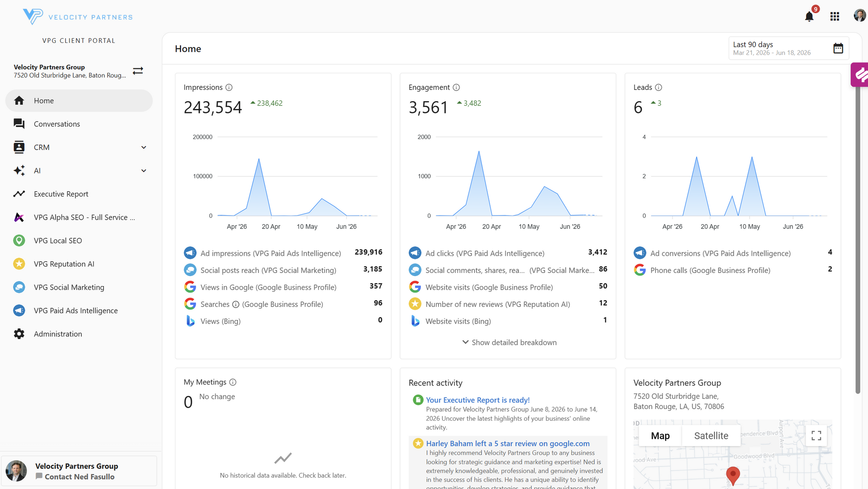The width and height of the screenshot is (868, 489).
Task: Click the Harley Baham review star icon
Action: coord(418,443)
